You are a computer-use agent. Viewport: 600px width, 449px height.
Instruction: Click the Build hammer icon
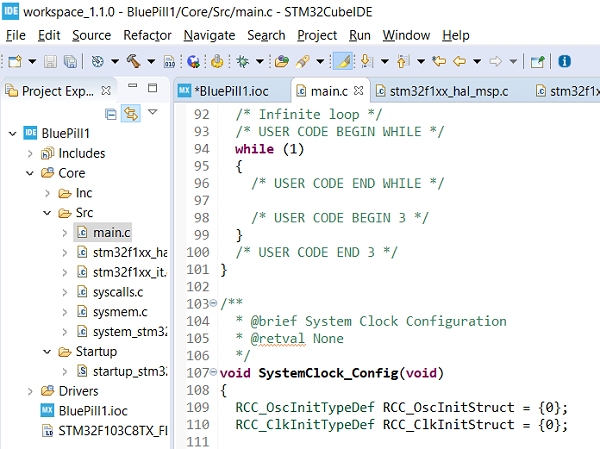tap(131, 62)
